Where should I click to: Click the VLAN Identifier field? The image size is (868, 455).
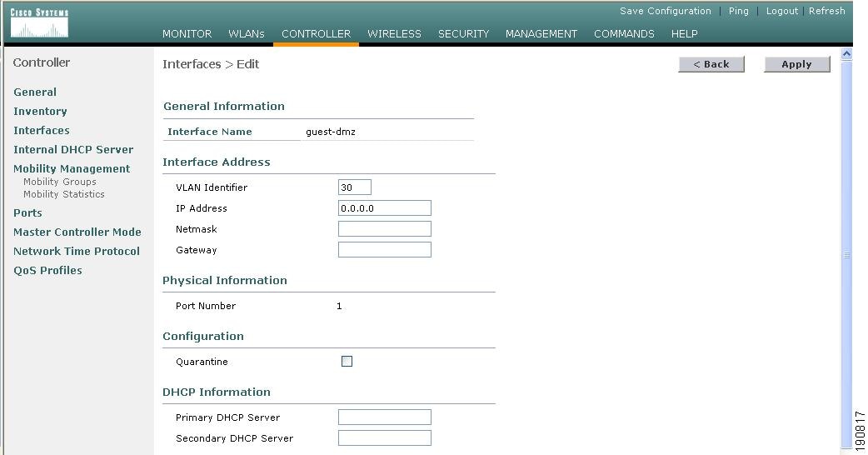click(x=355, y=187)
